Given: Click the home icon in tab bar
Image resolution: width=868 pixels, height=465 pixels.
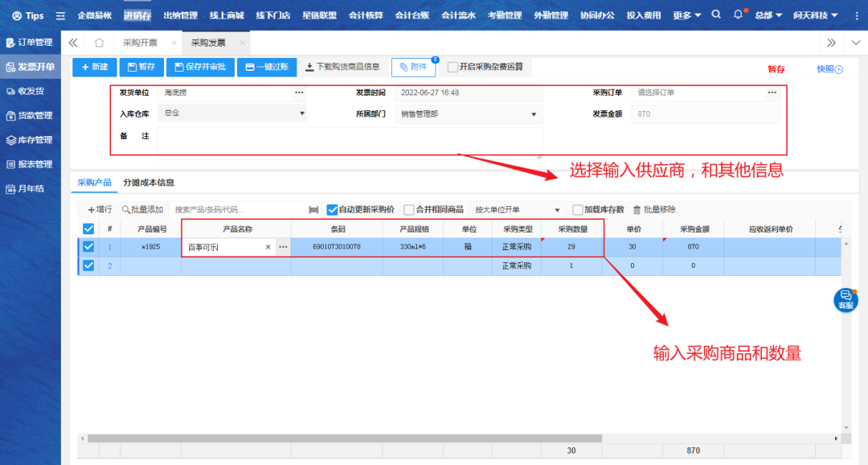Looking at the screenshot, I should (100, 43).
